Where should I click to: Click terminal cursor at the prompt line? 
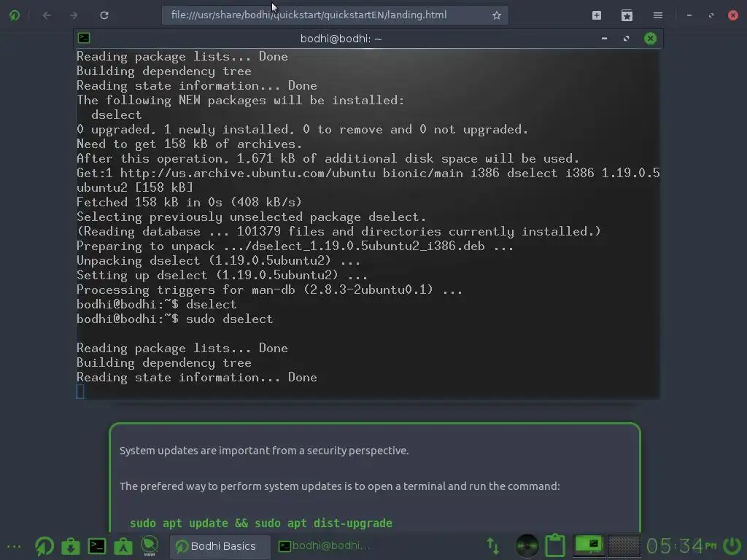click(x=80, y=392)
